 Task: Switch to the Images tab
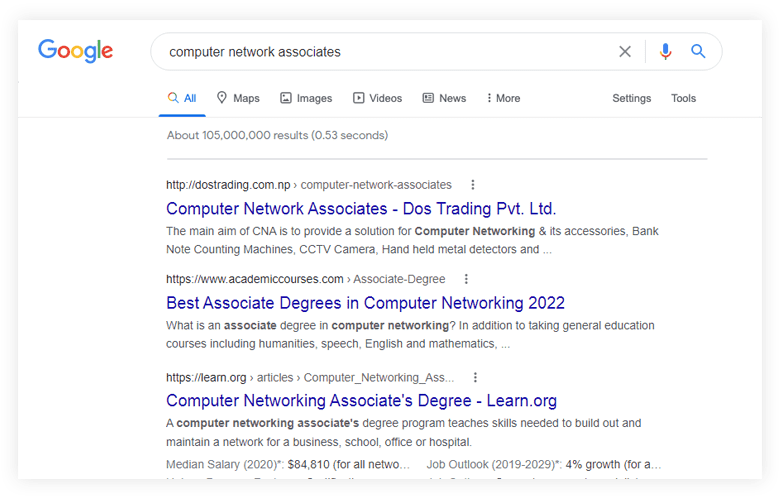click(306, 98)
